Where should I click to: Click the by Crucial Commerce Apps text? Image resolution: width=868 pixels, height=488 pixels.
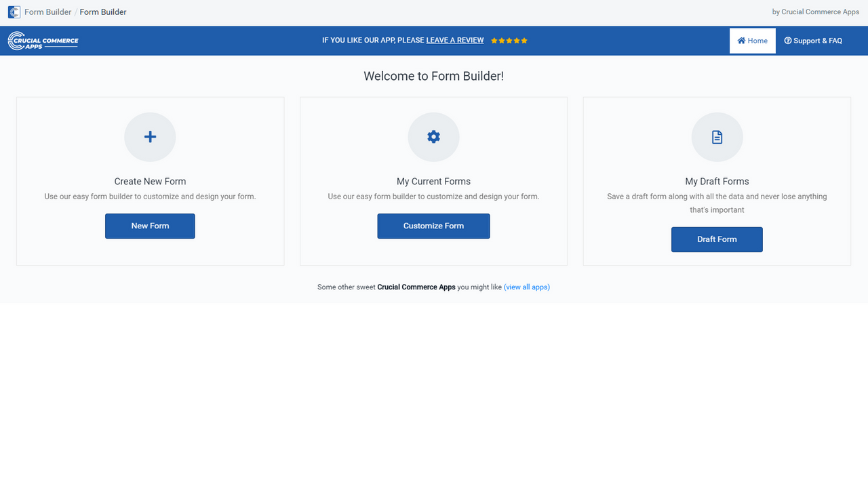pos(815,12)
